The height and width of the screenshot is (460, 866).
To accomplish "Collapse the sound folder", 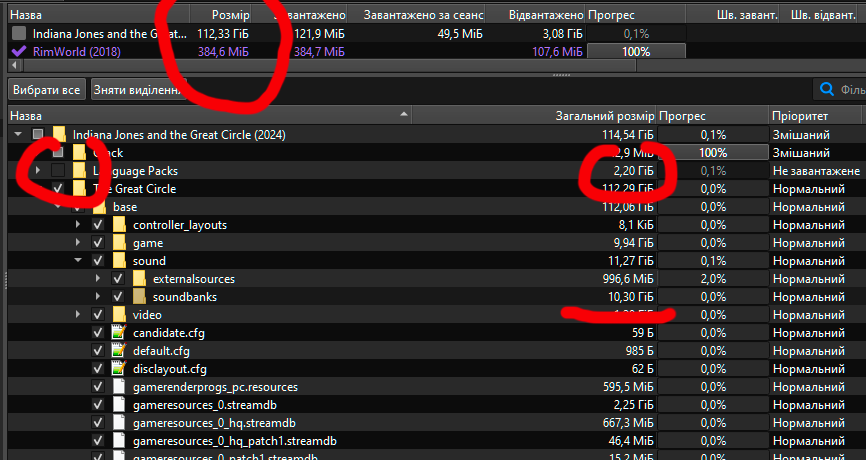I will [78, 261].
